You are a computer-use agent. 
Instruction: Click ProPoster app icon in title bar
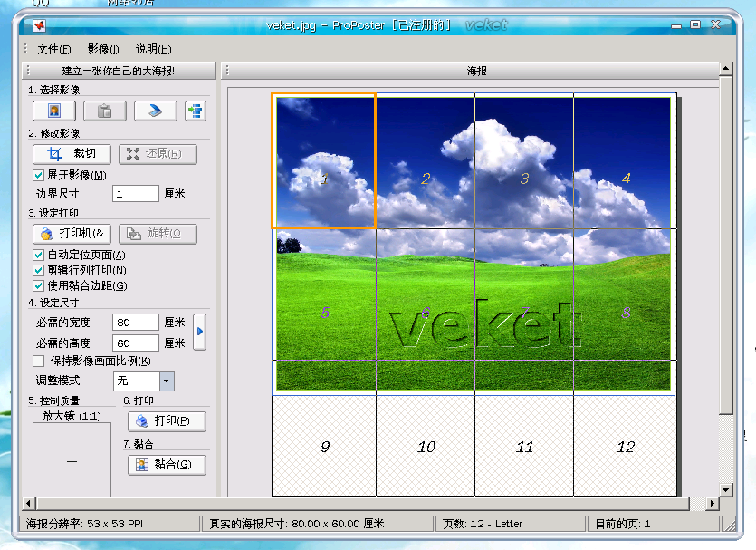[x=40, y=25]
